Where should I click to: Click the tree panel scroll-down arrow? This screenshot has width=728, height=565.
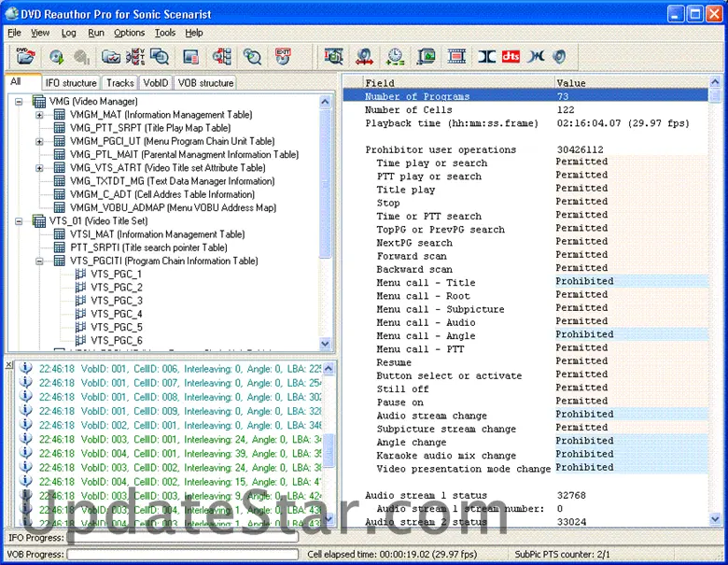(x=325, y=344)
